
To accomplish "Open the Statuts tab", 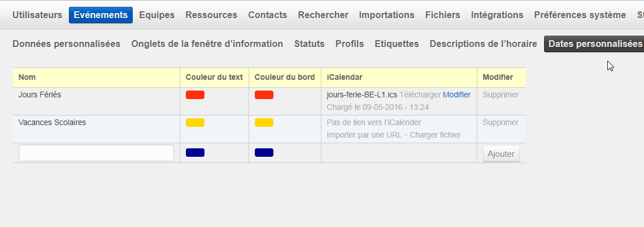I will click(309, 44).
